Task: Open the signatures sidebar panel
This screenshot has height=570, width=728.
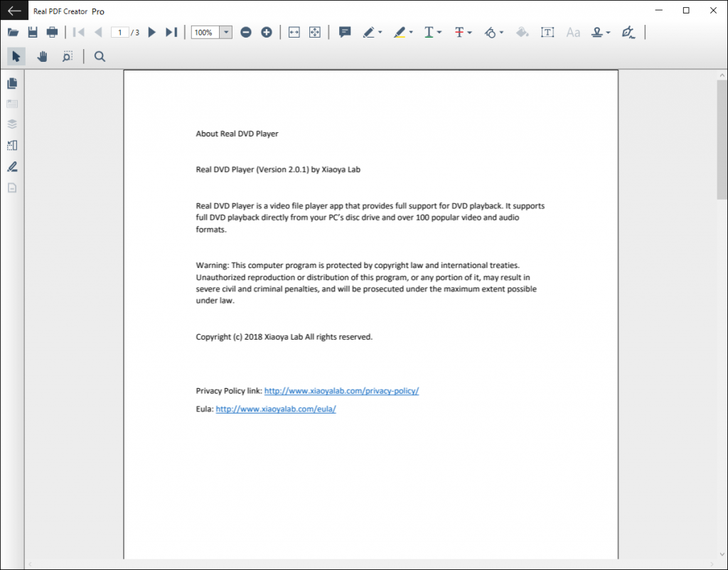Action: tap(12, 167)
